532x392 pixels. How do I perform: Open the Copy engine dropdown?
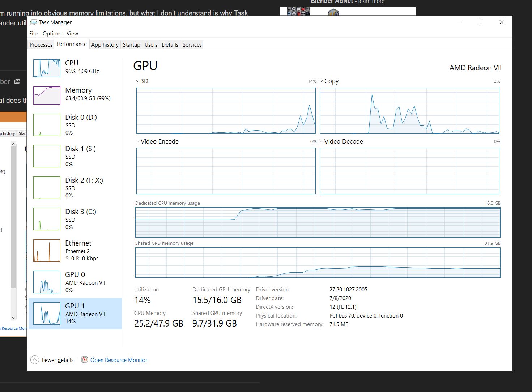[x=322, y=81]
